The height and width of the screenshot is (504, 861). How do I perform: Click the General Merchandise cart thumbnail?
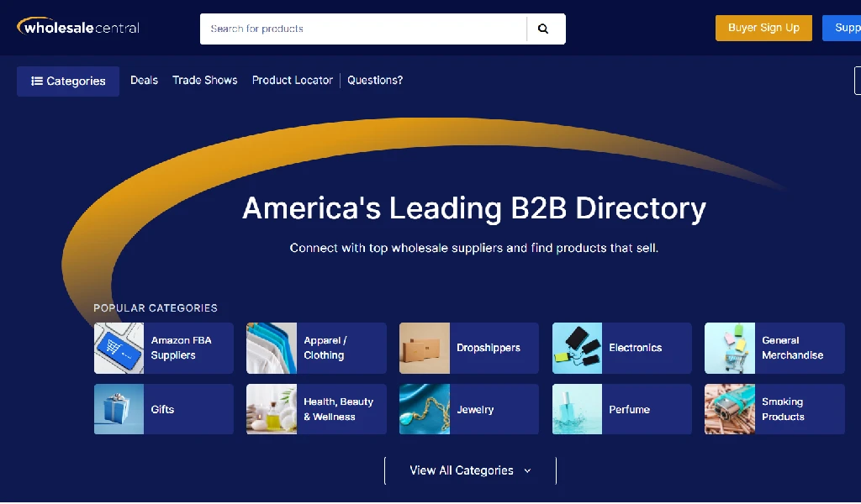tap(730, 349)
